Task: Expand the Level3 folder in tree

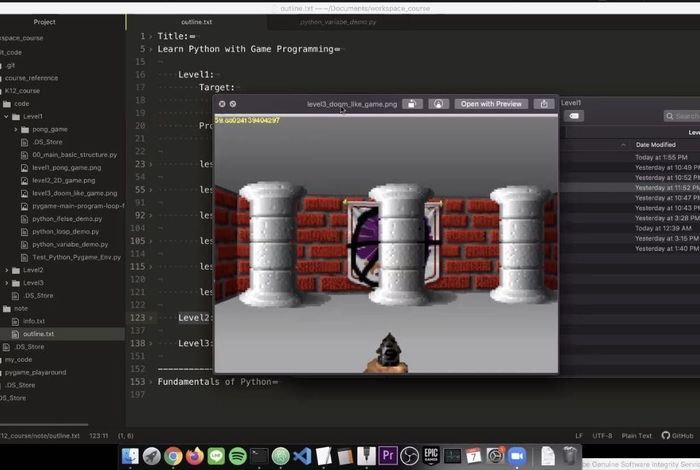Action: coord(6,283)
